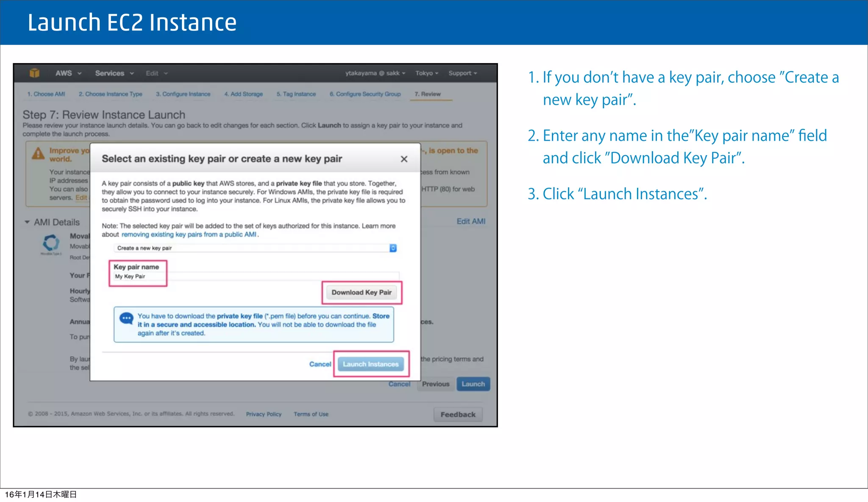The image size is (868, 502).
Task: Click the Launch Instances button
Action: [x=371, y=364]
